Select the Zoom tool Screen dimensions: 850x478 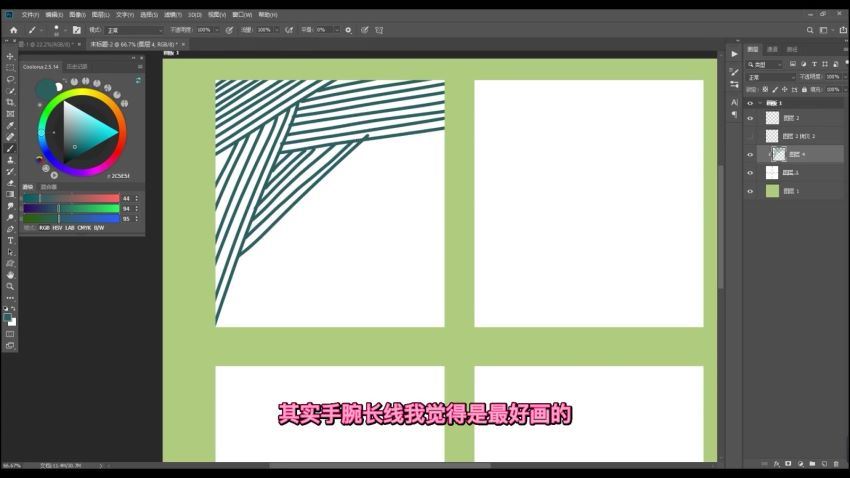[10, 286]
